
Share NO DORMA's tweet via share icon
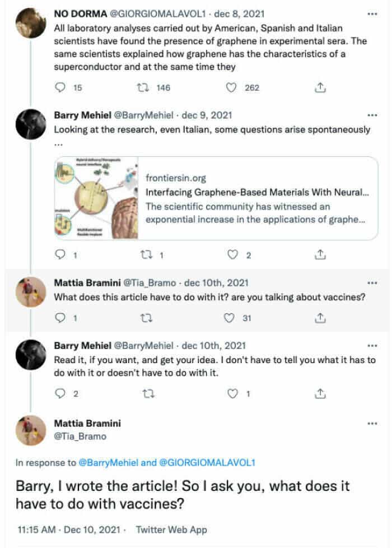pyautogui.click(x=320, y=87)
